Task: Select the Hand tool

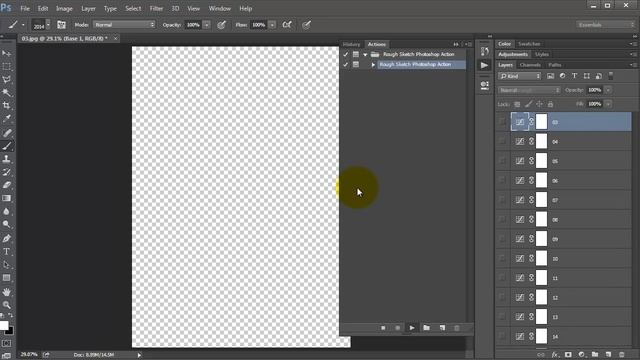Action: tap(7, 292)
